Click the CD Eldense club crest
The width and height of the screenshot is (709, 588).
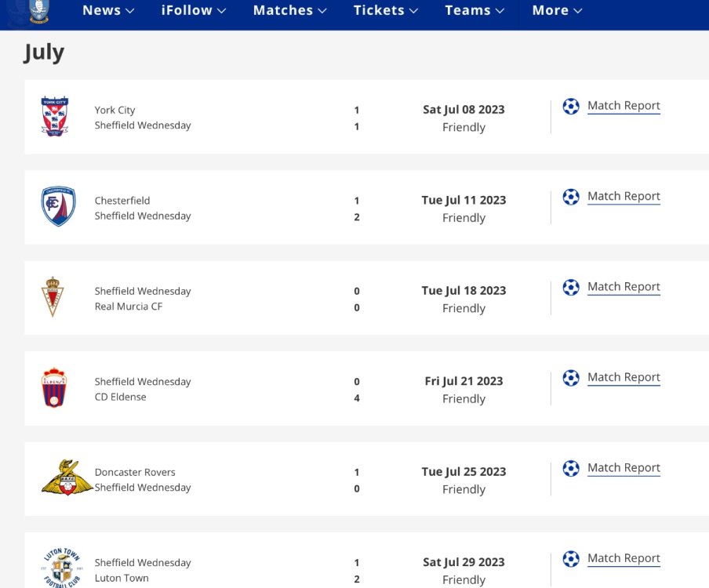pyautogui.click(x=54, y=388)
